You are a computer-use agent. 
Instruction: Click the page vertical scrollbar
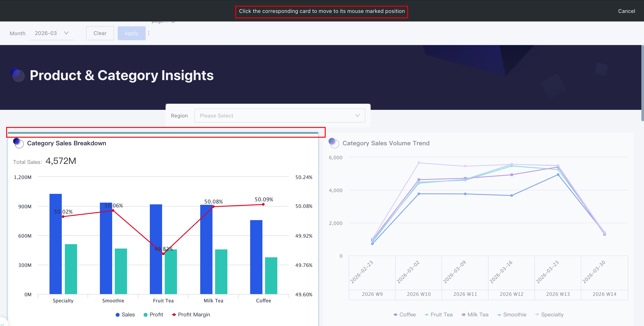[x=642, y=83]
